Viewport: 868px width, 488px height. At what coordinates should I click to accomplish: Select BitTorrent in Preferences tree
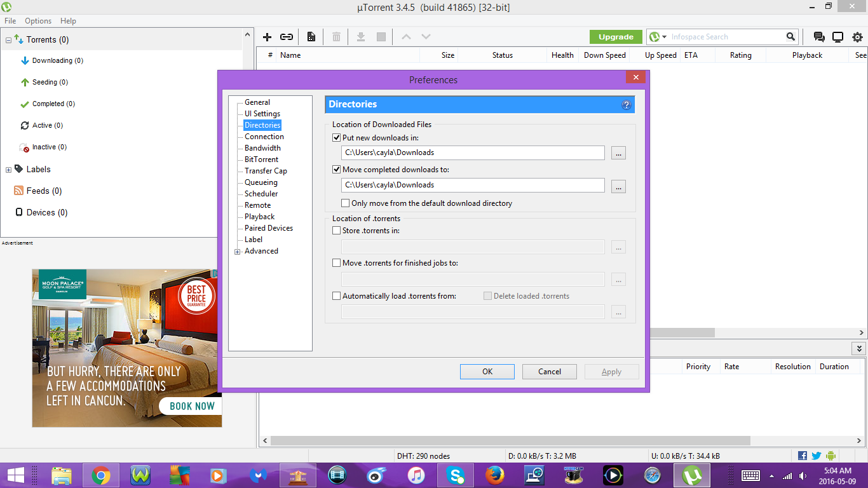click(x=261, y=159)
